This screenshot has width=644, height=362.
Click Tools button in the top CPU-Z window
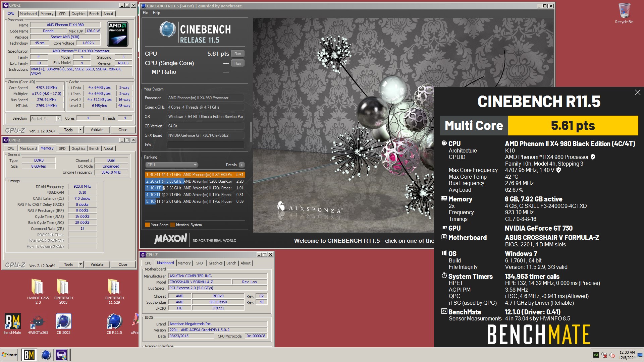pyautogui.click(x=68, y=130)
